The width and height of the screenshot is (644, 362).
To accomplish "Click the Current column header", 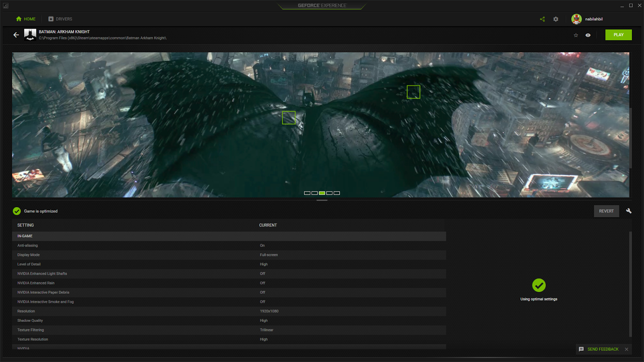I will pyautogui.click(x=268, y=225).
